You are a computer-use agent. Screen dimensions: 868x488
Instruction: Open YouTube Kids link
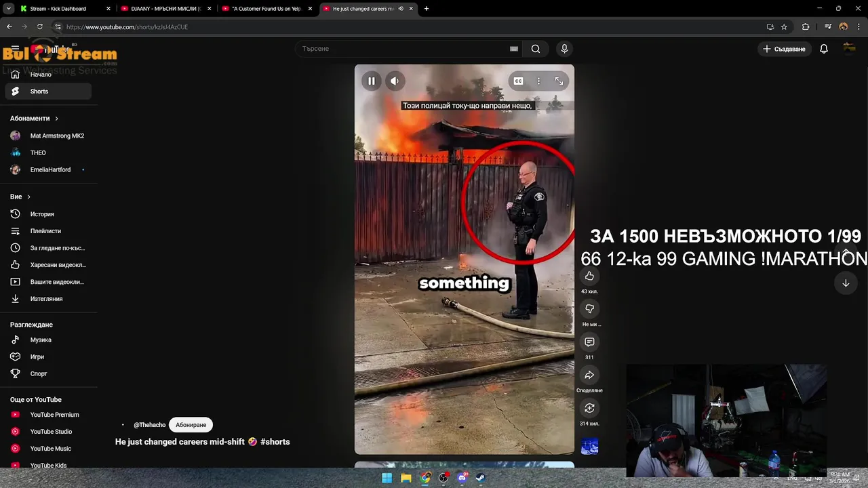point(48,465)
